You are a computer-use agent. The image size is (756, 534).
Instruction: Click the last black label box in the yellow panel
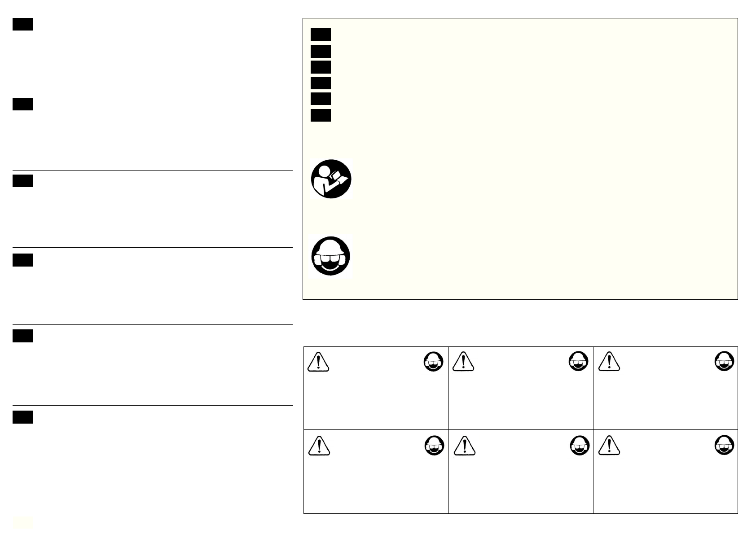point(321,115)
